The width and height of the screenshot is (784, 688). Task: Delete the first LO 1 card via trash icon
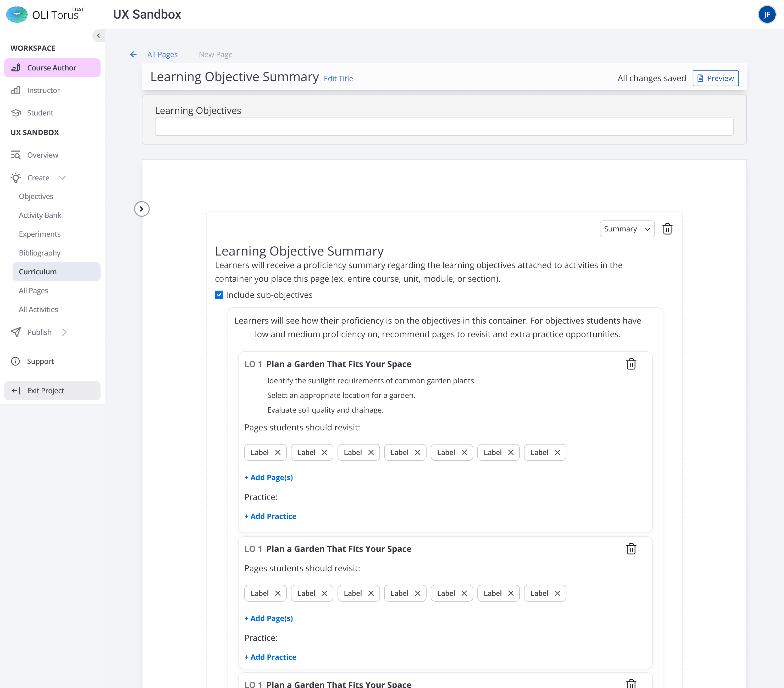631,364
